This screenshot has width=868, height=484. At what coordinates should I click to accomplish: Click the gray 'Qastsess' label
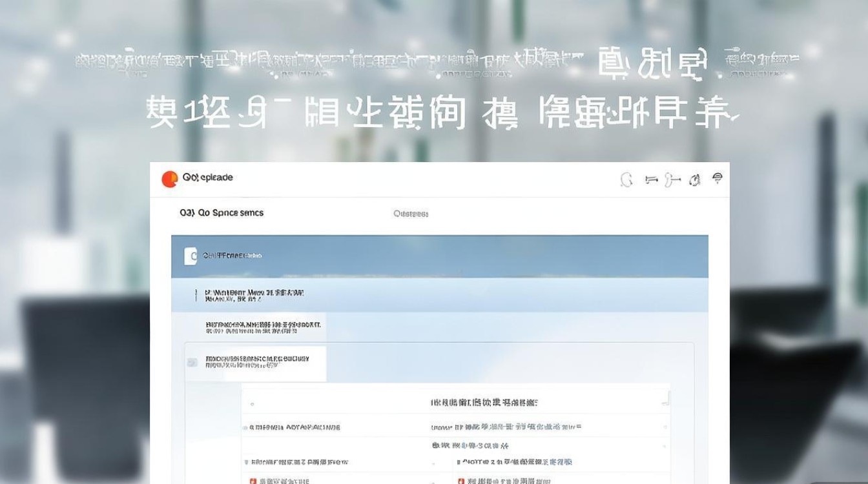point(411,214)
